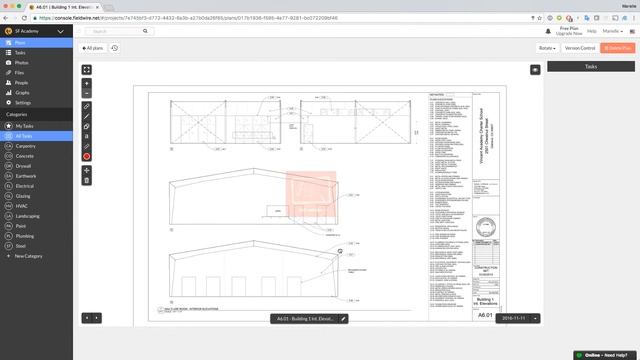Select the text annotation tool
The height and width of the screenshot is (360, 640).
(x=87, y=136)
